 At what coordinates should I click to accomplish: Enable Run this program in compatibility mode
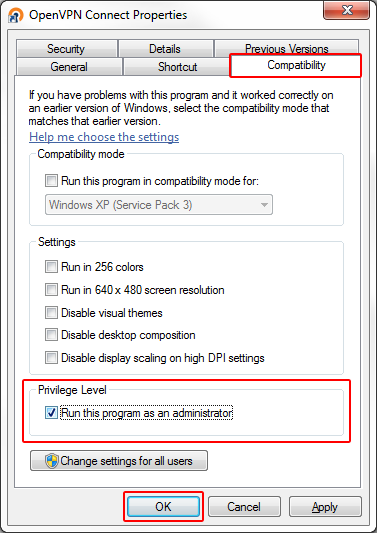51,180
